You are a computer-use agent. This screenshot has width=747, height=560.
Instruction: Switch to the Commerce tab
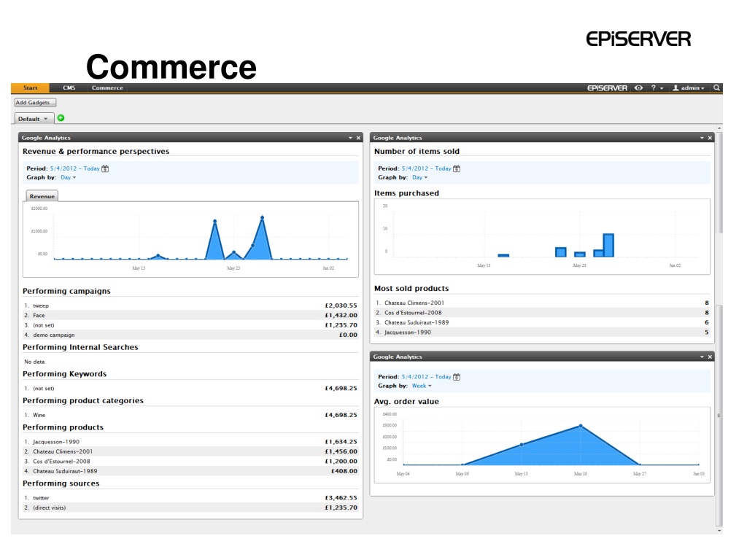pos(107,88)
